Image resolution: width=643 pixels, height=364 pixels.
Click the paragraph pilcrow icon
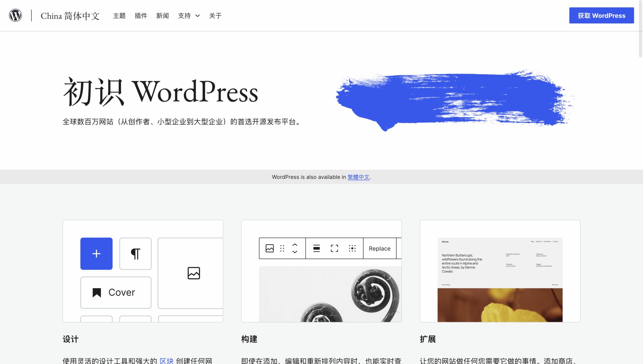(x=135, y=253)
